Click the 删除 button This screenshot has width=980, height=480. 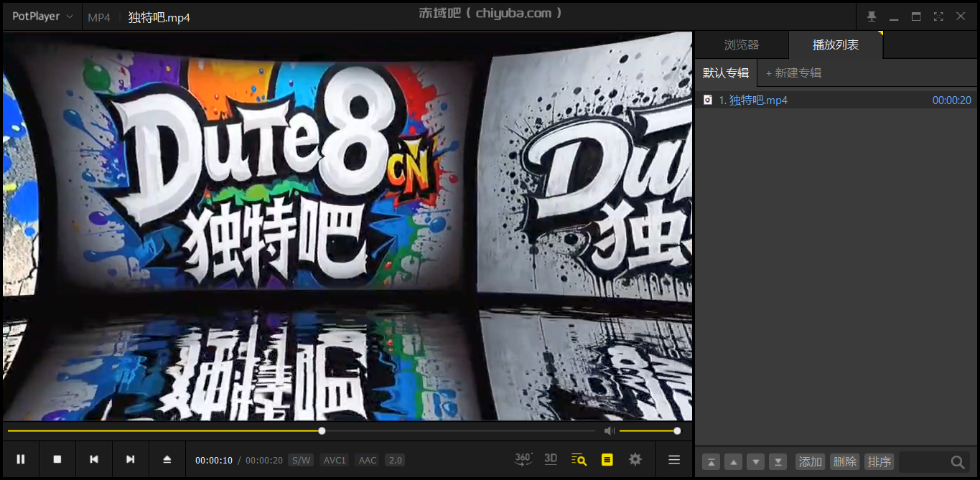(x=845, y=462)
